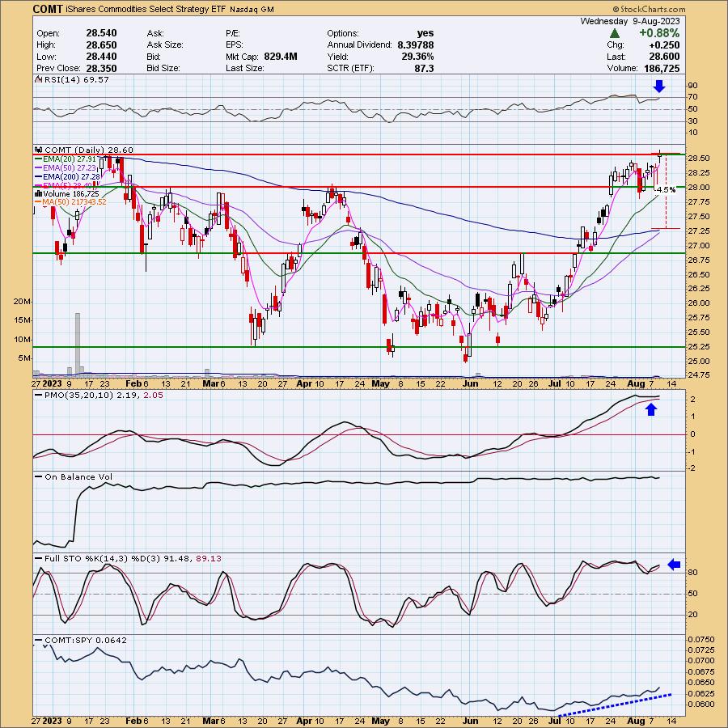Click the 28.50 price axis label
Viewport: 728px width, 728px height.
pyautogui.click(x=698, y=158)
